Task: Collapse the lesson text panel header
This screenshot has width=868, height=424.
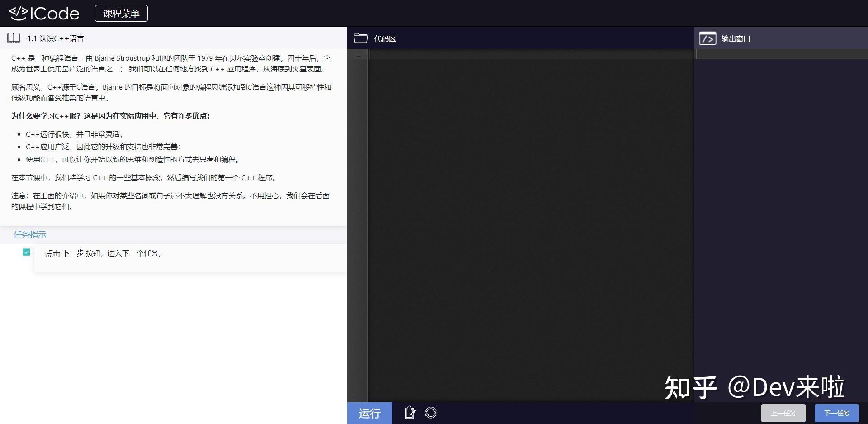Action: point(55,38)
